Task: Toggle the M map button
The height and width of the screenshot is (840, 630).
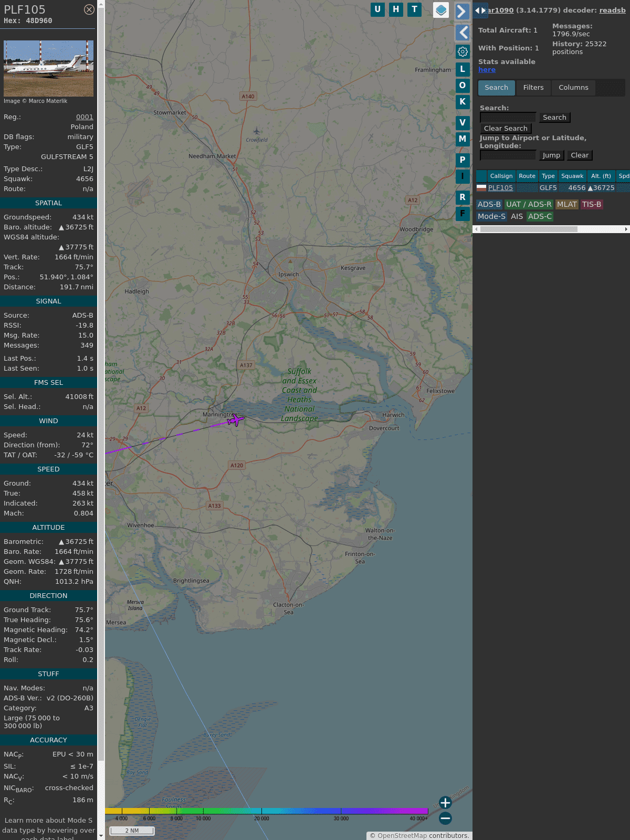Action: pyautogui.click(x=463, y=139)
